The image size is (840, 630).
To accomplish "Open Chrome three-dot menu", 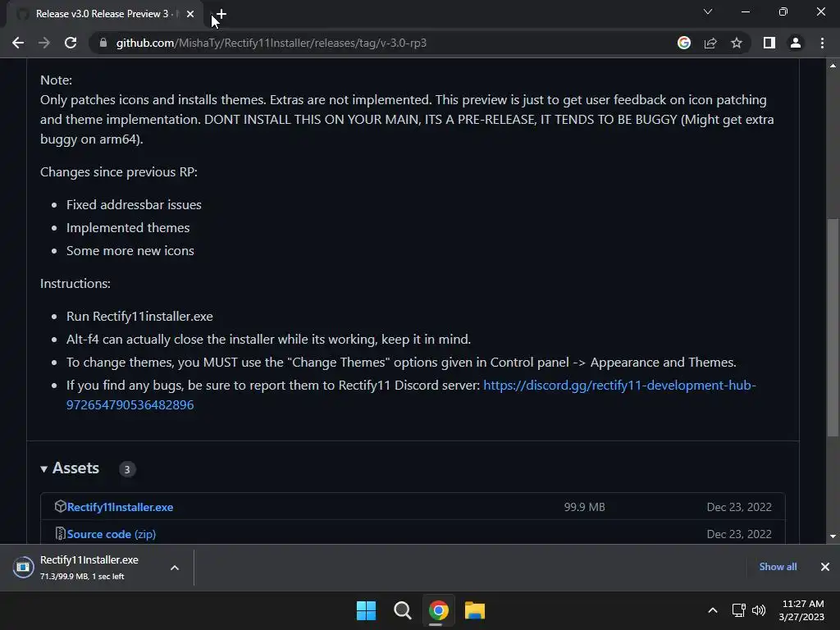I will [x=822, y=43].
